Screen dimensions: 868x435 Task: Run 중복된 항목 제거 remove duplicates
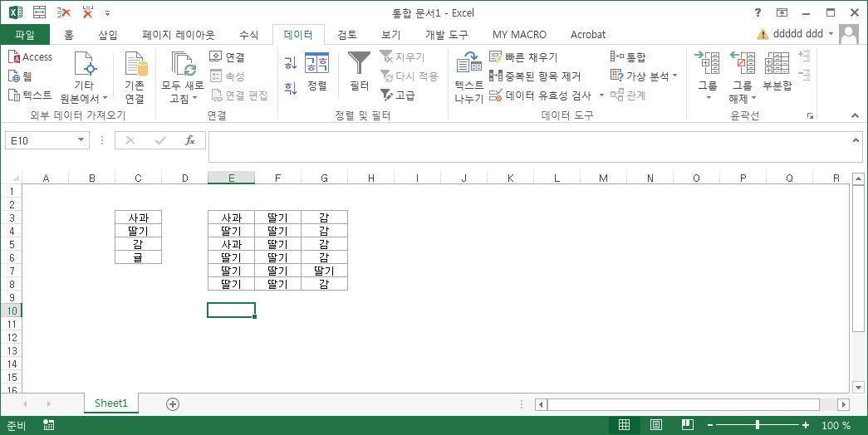[535, 76]
